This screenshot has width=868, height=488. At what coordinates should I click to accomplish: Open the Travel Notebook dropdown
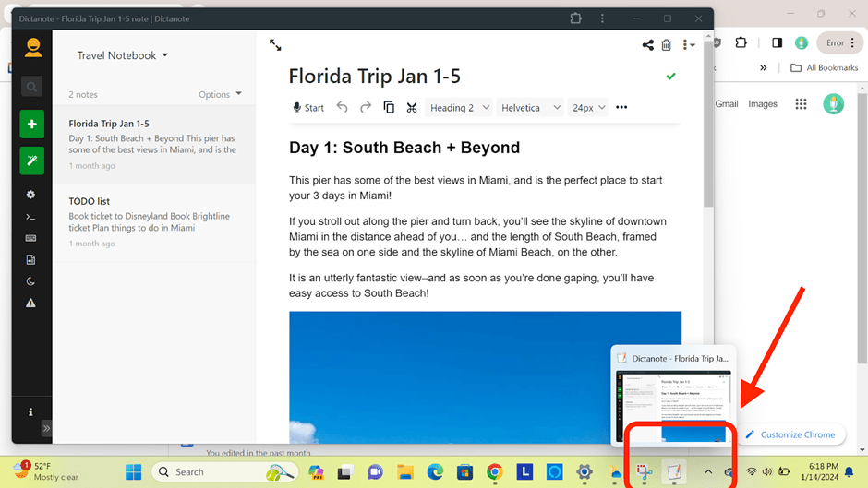(x=122, y=55)
